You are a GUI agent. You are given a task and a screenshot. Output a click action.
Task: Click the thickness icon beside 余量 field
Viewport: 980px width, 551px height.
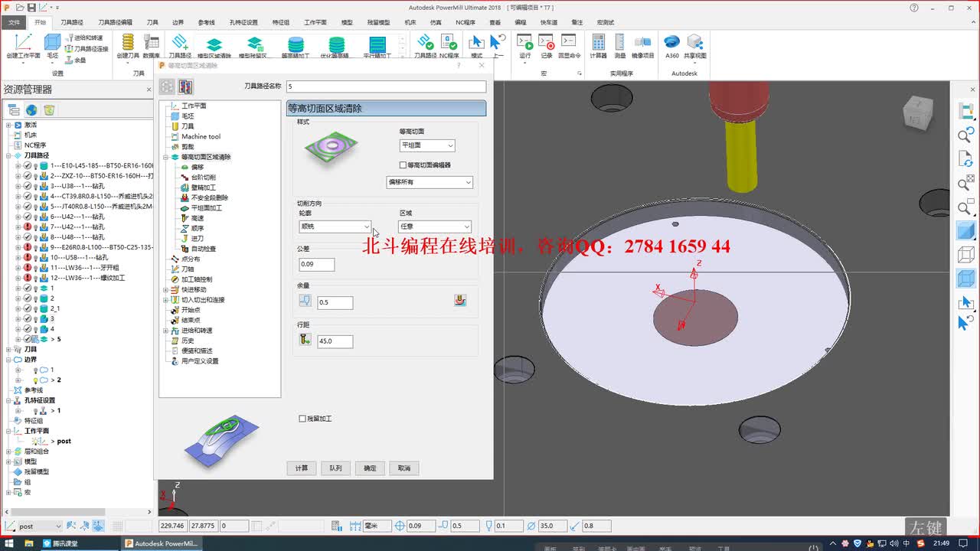305,302
